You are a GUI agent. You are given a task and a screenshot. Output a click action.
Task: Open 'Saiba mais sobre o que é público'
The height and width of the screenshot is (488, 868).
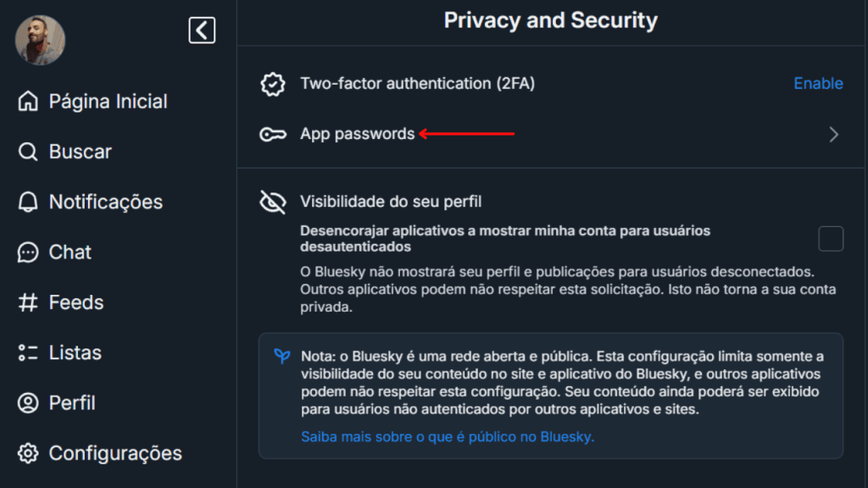coord(449,437)
